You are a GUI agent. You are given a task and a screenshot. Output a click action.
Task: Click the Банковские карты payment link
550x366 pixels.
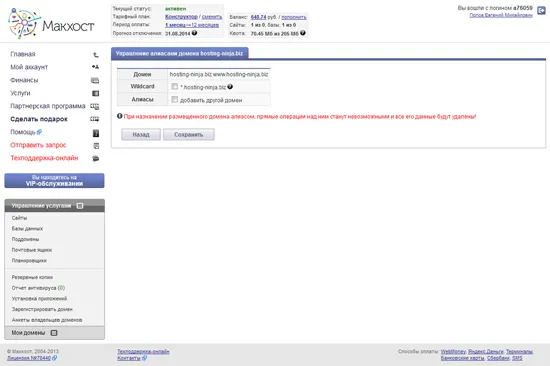[462, 358]
